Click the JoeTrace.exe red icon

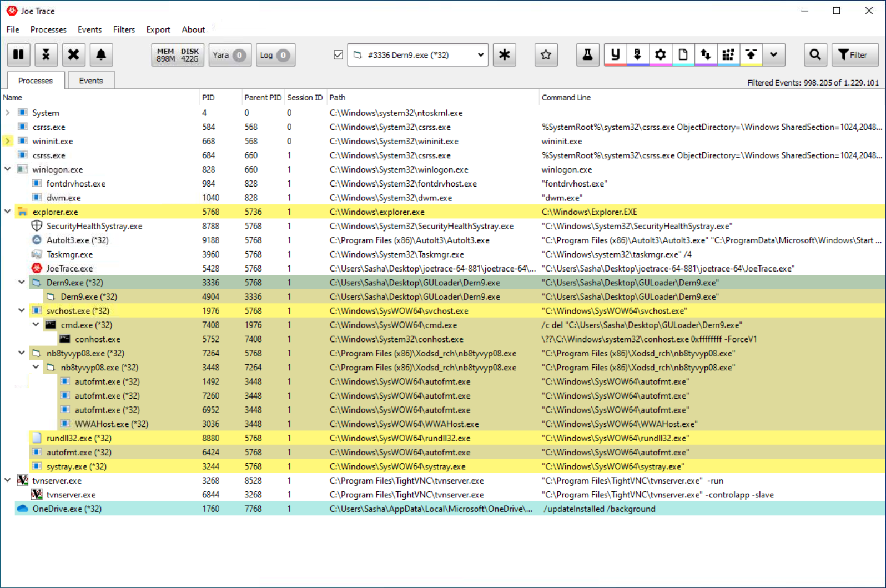click(x=37, y=268)
